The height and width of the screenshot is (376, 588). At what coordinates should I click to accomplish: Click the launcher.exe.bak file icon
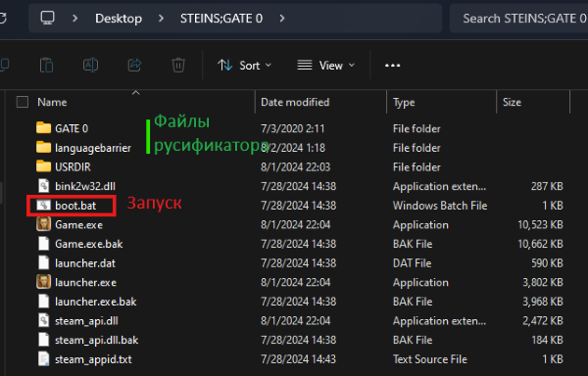[x=43, y=302]
